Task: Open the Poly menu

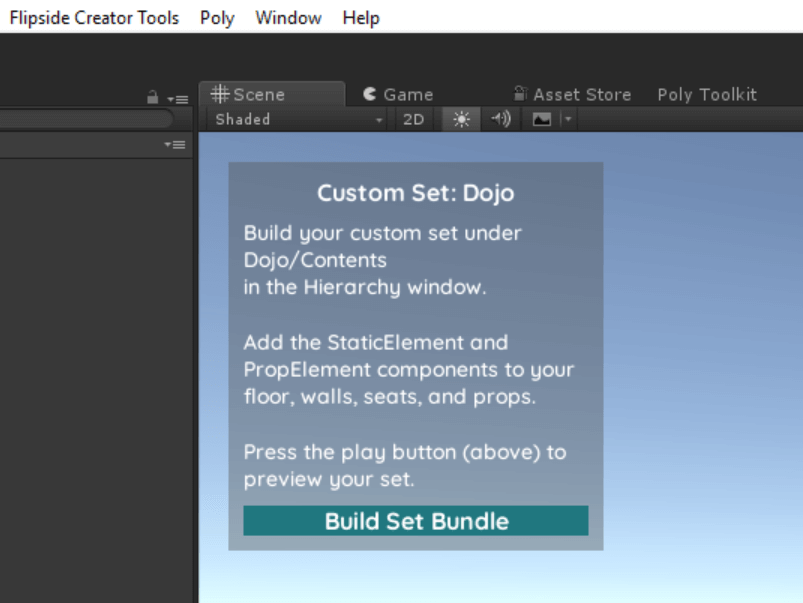Action: pyautogui.click(x=217, y=18)
